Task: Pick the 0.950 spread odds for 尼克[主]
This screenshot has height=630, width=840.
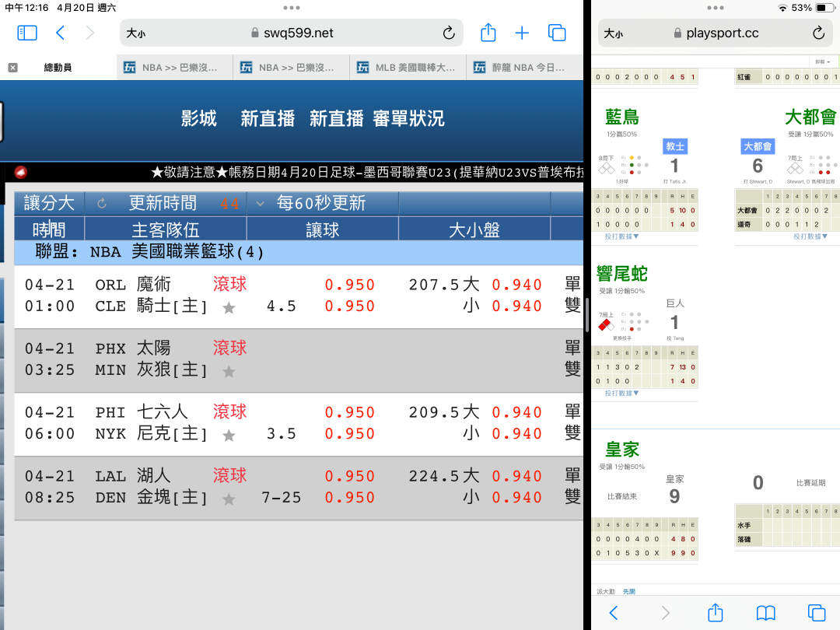Action: click(350, 434)
